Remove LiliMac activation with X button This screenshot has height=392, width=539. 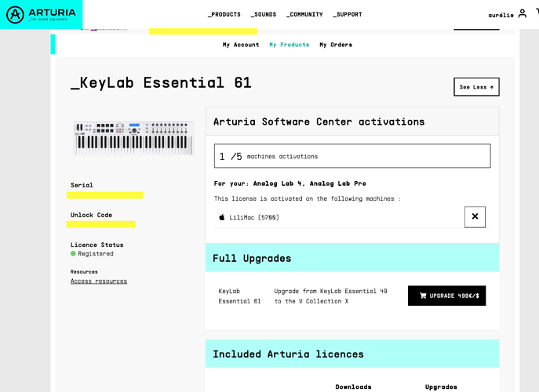(475, 217)
